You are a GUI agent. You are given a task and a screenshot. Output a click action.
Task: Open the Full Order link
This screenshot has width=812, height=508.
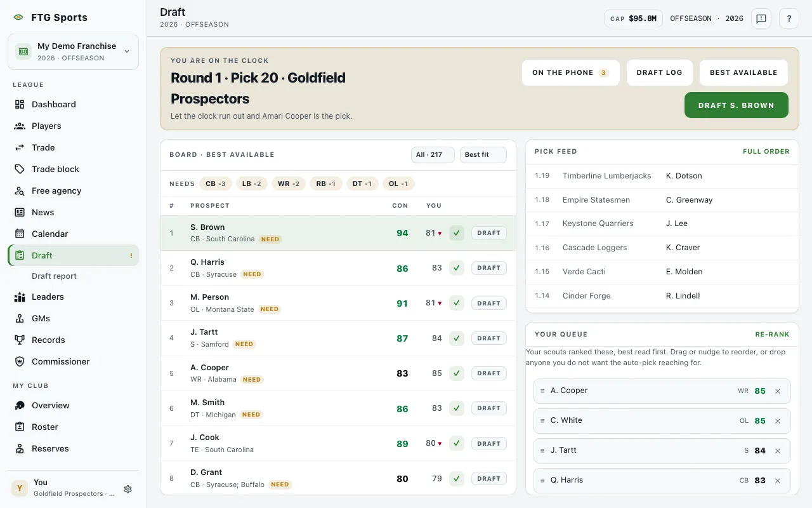[766, 152]
